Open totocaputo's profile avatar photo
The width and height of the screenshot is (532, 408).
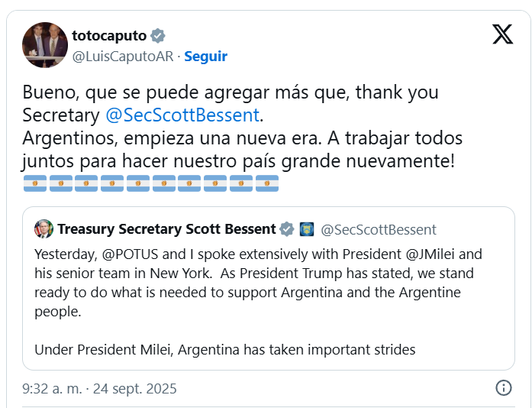click(x=45, y=45)
